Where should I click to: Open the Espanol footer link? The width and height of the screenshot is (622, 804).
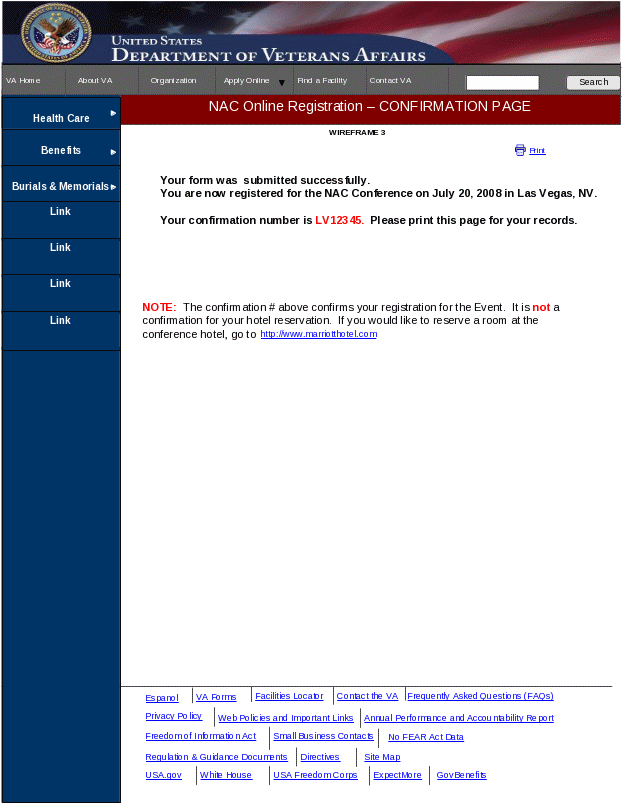click(162, 698)
